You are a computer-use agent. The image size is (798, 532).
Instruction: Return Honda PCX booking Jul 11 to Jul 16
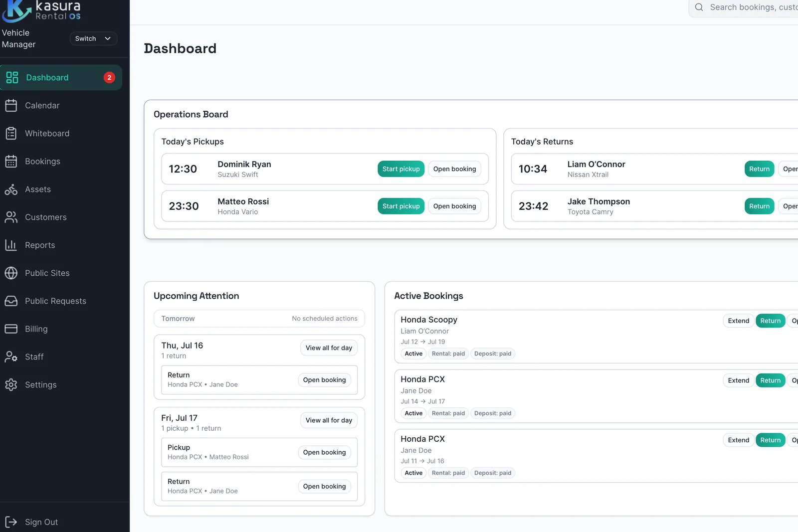click(771, 440)
